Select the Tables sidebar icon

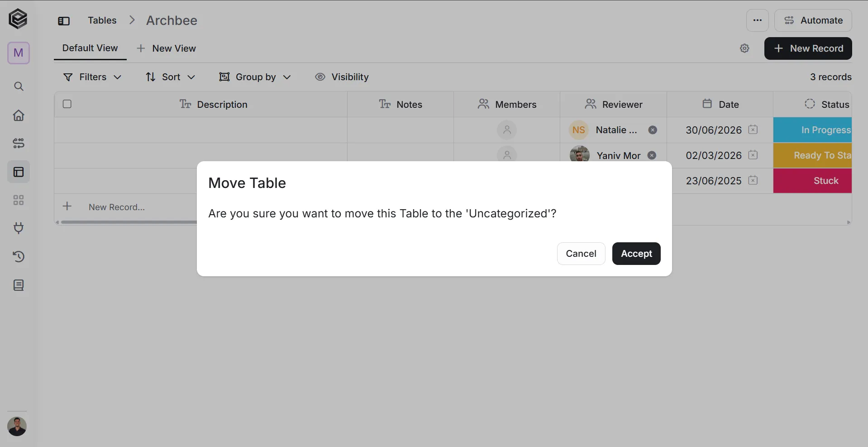pyautogui.click(x=19, y=172)
